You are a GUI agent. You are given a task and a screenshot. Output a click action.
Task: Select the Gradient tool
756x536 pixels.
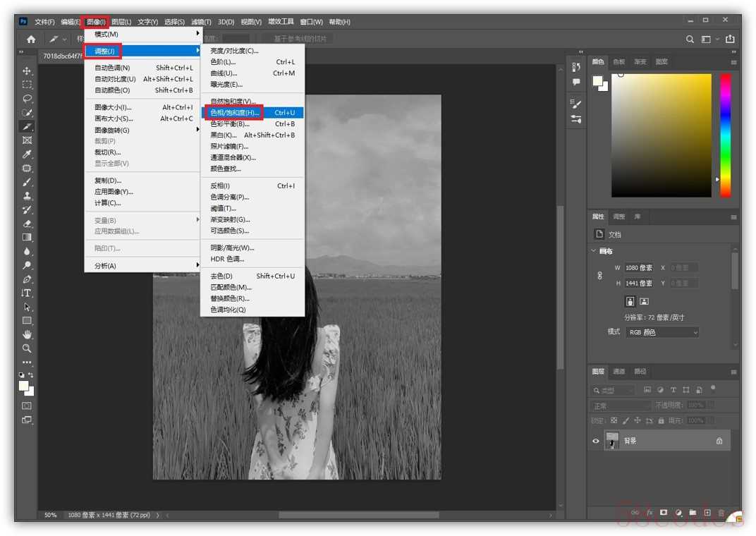coord(27,237)
